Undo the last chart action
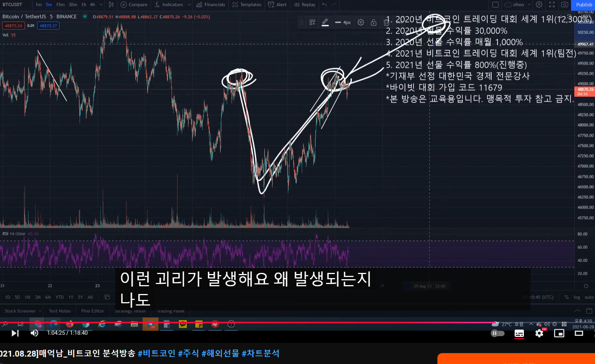 pyautogui.click(x=325, y=5)
